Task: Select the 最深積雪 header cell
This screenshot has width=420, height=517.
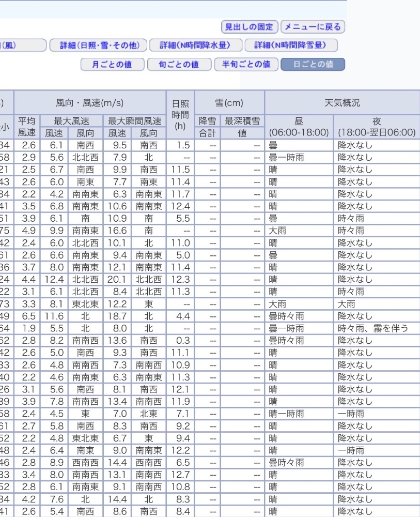Action: coord(242,121)
